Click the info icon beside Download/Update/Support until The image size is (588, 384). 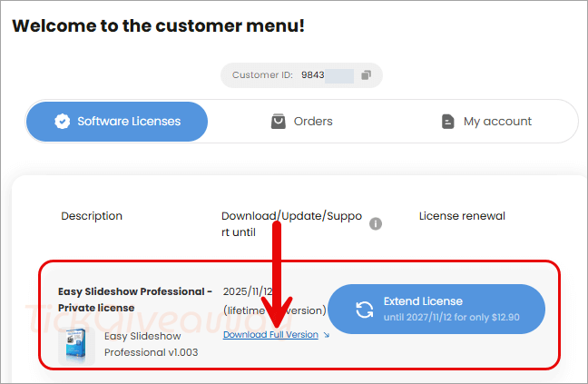tap(376, 224)
